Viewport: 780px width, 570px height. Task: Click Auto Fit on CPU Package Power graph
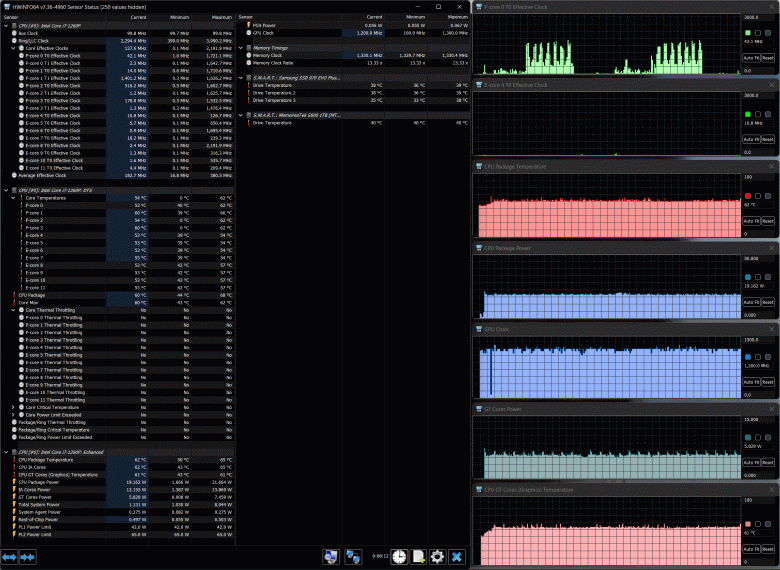tap(751, 302)
